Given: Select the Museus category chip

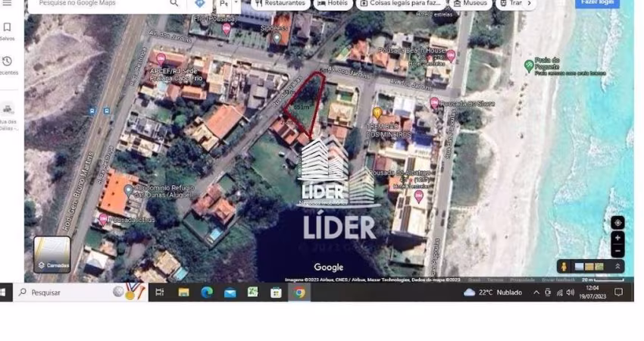Looking at the screenshot, I should click(470, 3).
